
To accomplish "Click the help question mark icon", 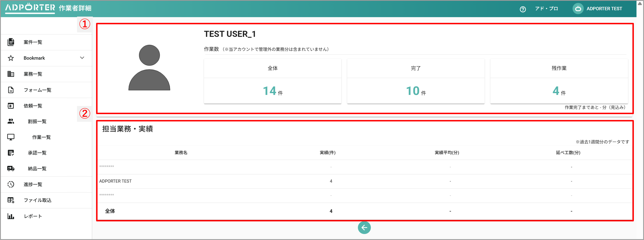I will click(523, 8).
